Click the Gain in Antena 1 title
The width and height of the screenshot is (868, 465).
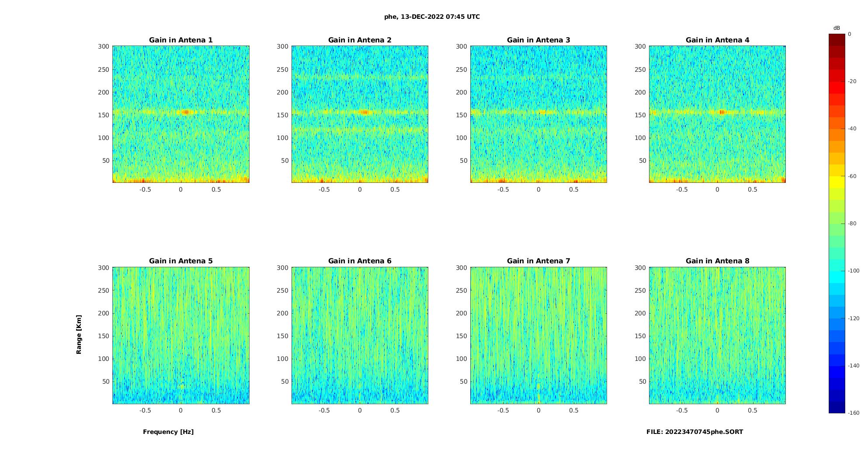181,40
